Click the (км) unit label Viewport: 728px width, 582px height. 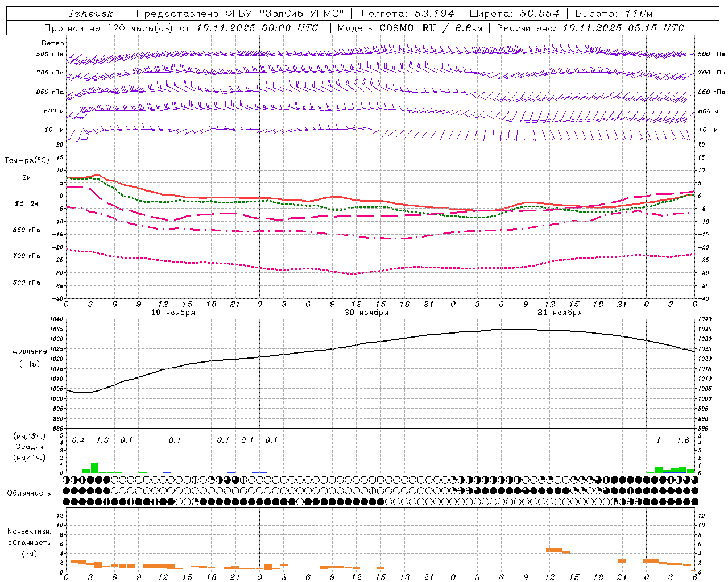pos(30,554)
